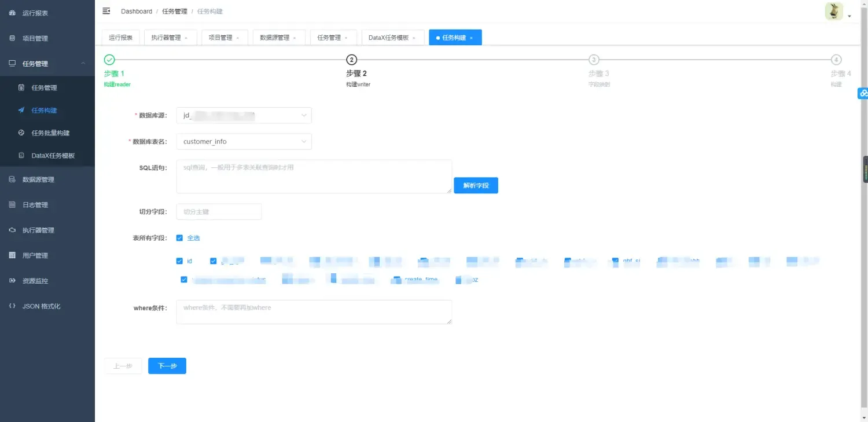Check the 全选 select-all checkbox
The width and height of the screenshot is (868, 422).
point(179,237)
